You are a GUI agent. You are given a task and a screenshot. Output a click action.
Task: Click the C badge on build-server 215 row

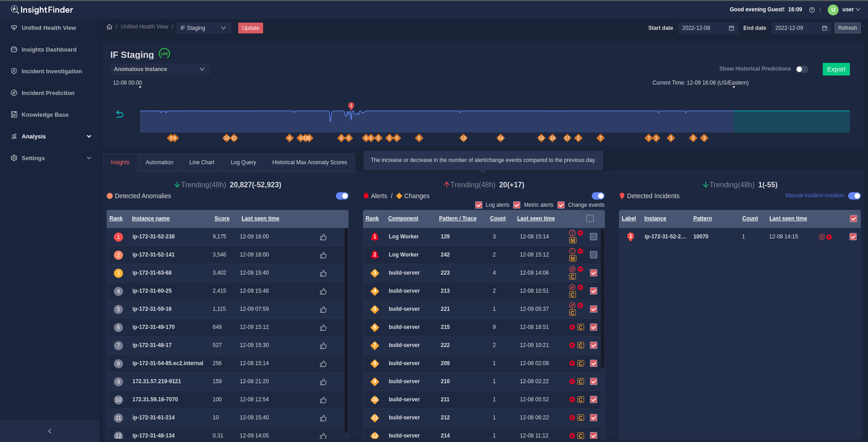point(580,327)
